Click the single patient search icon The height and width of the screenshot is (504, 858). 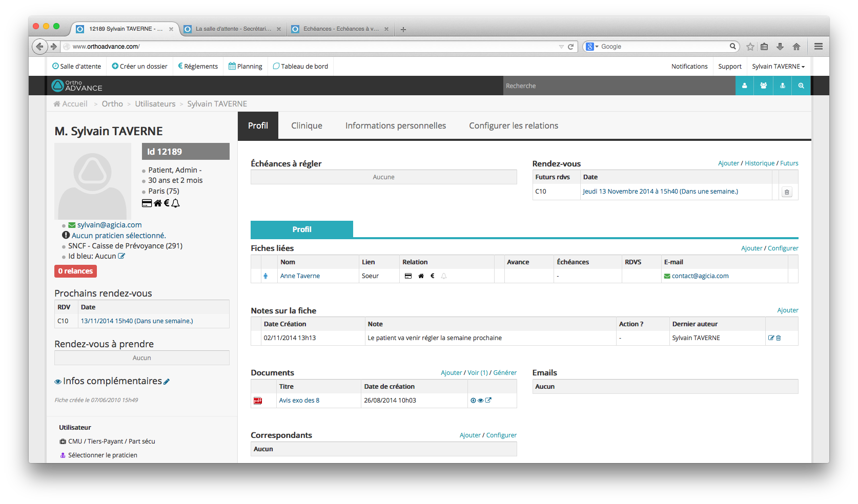click(744, 86)
